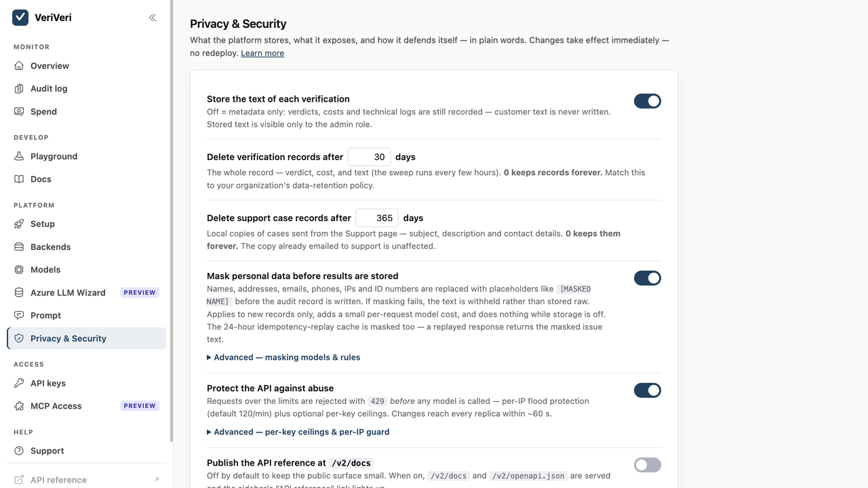The width and height of the screenshot is (868, 488).
Task: Select the Spend money icon
Action: pyautogui.click(x=19, y=112)
